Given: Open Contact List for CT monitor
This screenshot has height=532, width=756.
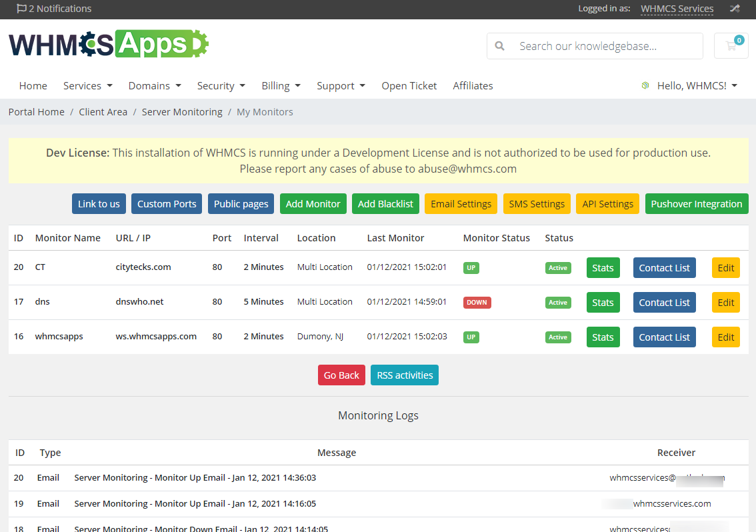Looking at the screenshot, I should tap(665, 268).
